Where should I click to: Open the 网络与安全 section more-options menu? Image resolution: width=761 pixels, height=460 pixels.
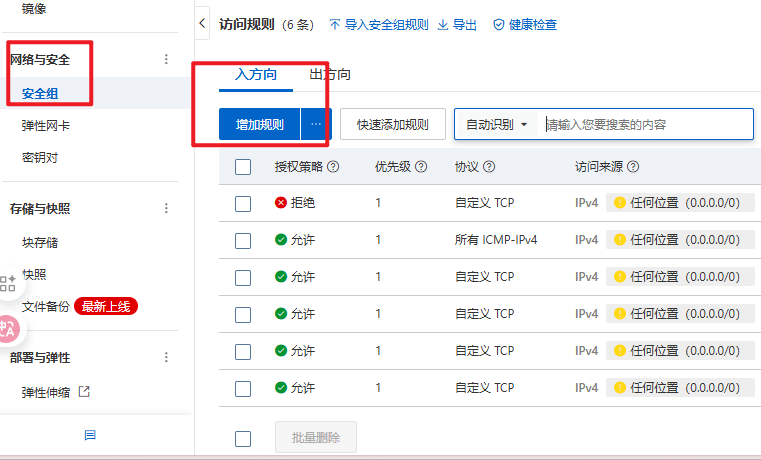click(x=166, y=59)
